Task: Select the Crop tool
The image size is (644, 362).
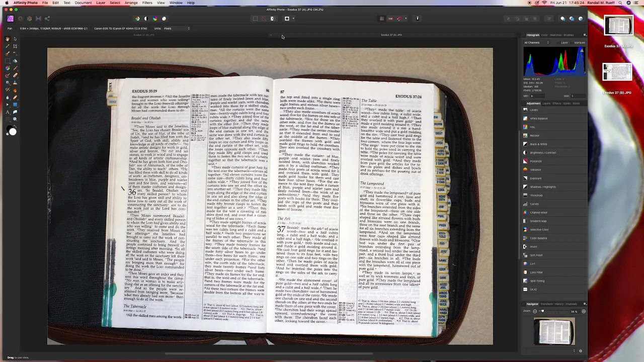Action: point(15,46)
